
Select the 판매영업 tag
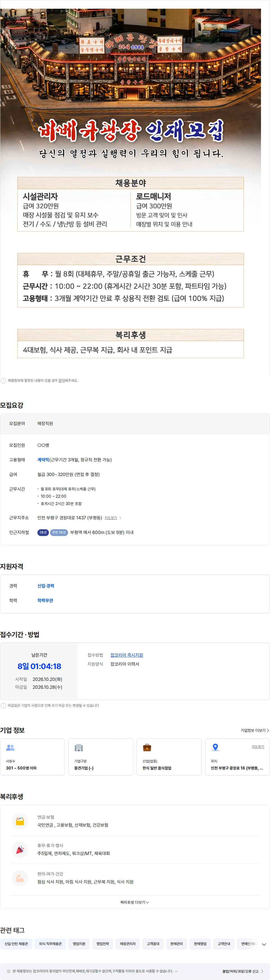pyautogui.click(x=200, y=944)
